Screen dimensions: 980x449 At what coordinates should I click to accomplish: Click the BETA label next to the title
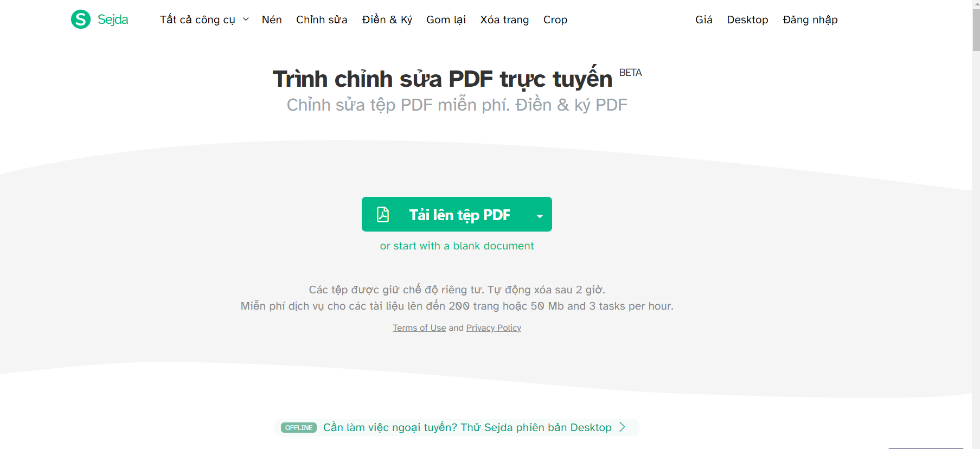[630, 73]
